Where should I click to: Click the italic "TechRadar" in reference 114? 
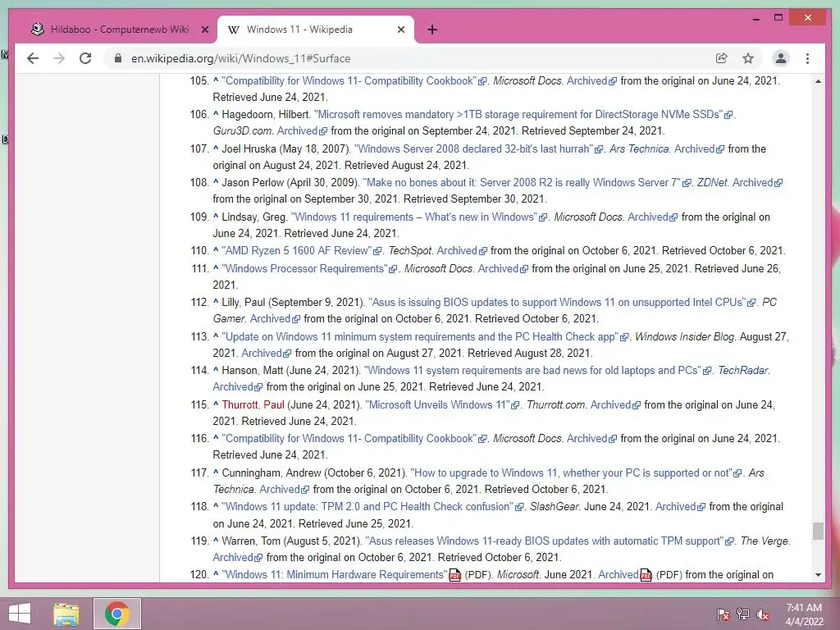coord(743,370)
